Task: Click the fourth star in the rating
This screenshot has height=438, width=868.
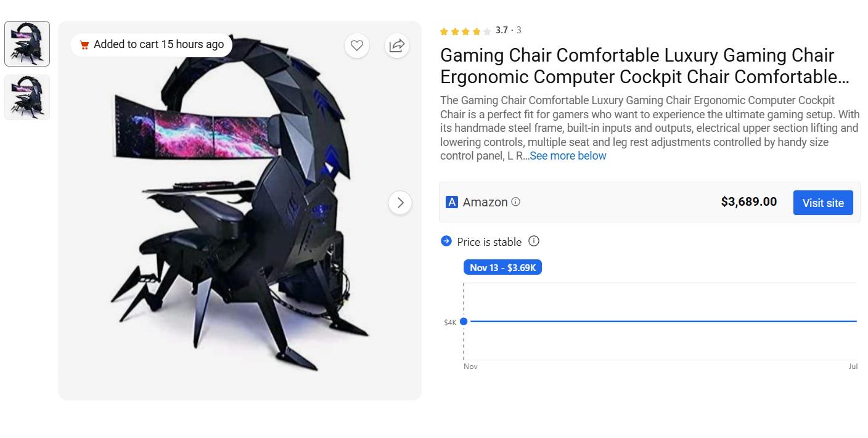Action: click(476, 30)
